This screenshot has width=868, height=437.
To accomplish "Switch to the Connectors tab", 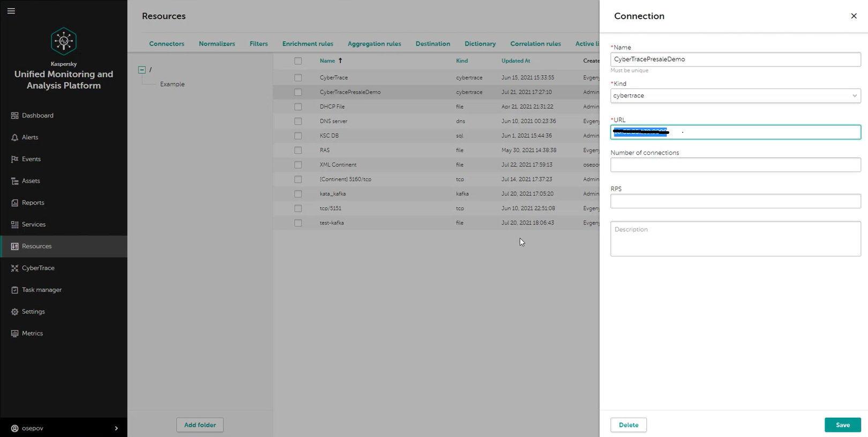I will click(167, 44).
